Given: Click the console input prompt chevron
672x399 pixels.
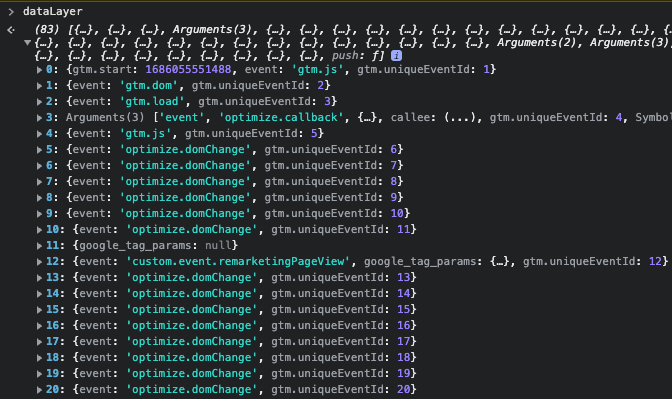Looking at the screenshot, I should click(11, 12).
